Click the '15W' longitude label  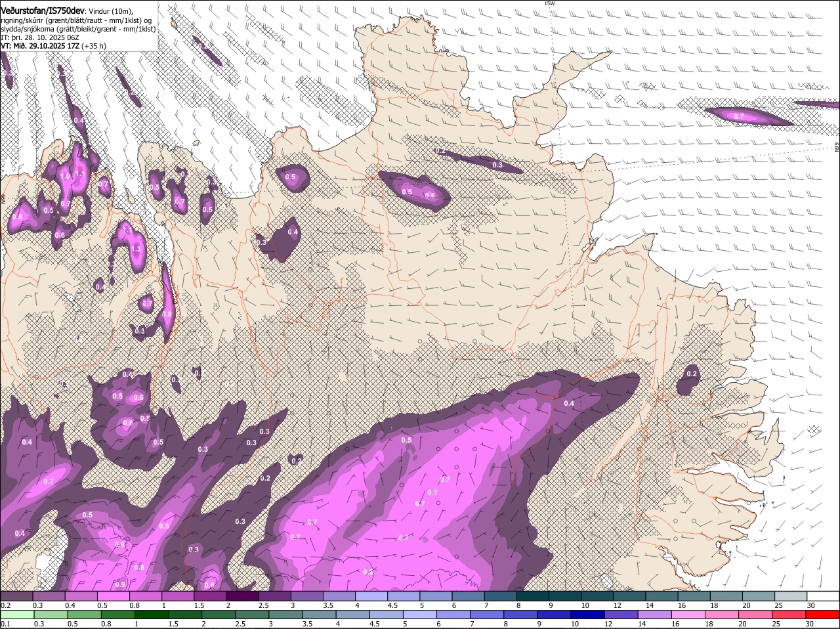click(549, 3)
